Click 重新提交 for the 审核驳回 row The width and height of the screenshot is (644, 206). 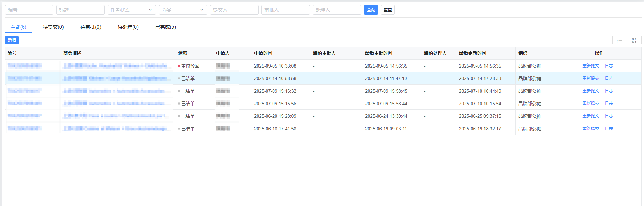click(x=591, y=66)
